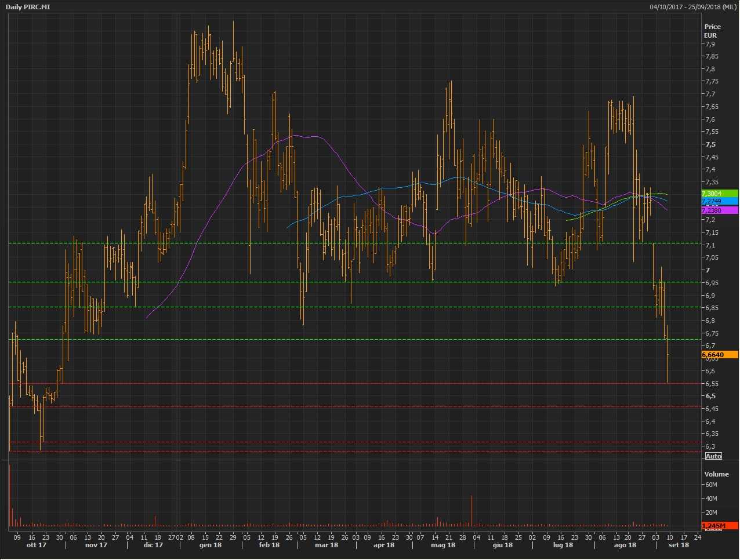Click the orange 6,6640 last price tag
740x560 pixels.
pyautogui.click(x=719, y=355)
